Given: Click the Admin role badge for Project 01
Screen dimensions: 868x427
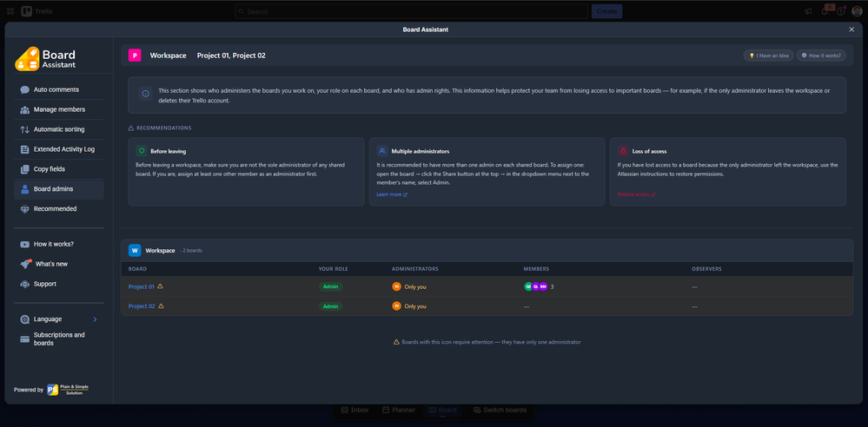Looking at the screenshot, I should click(x=330, y=286).
